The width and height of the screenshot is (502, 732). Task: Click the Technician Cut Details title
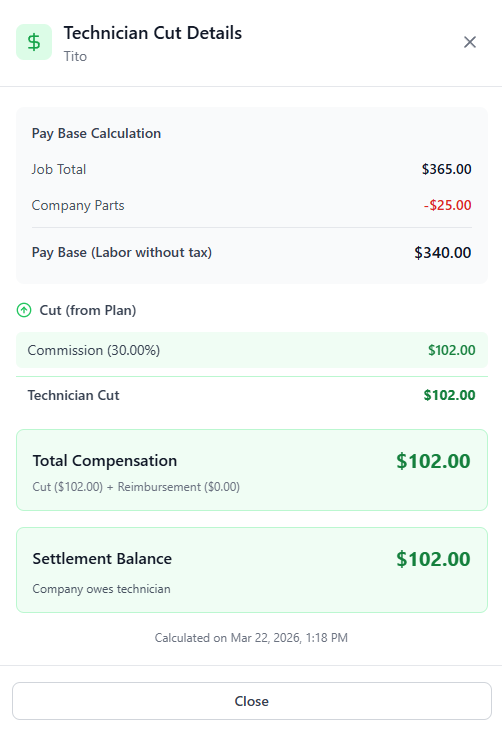(153, 33)
